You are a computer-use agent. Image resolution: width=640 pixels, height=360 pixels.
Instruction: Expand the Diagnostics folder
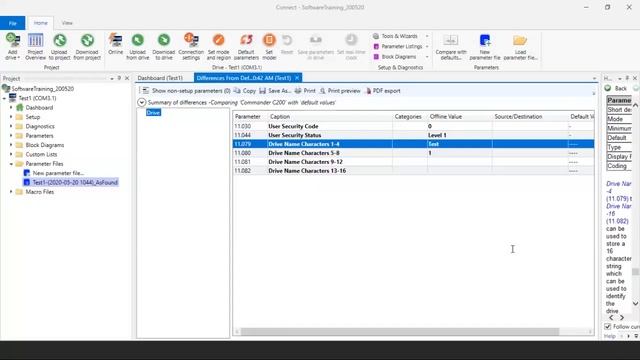pyautogui.click(x=11, y=127)
